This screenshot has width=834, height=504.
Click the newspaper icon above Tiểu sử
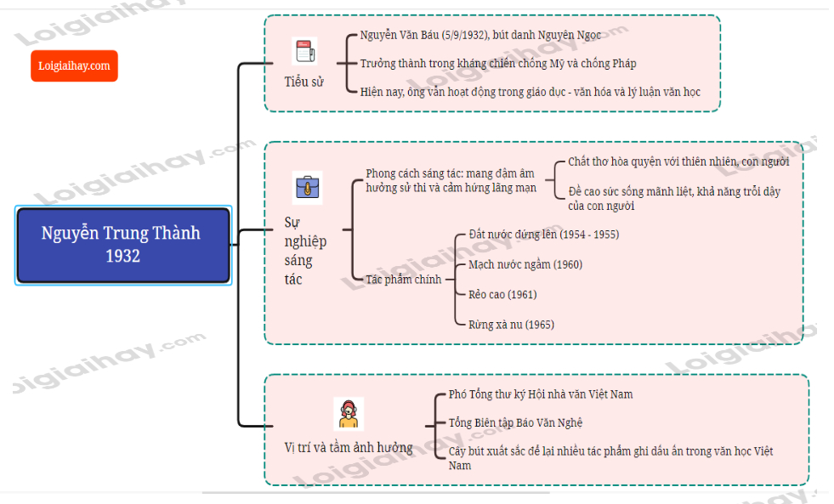(x=304, y=52)
